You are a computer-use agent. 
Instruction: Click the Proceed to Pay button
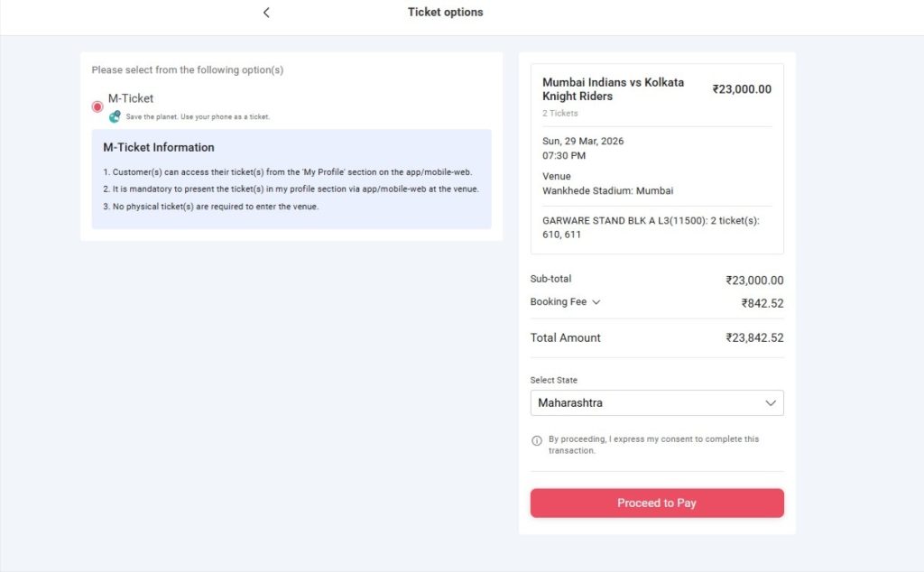click(x=656, y=503)
